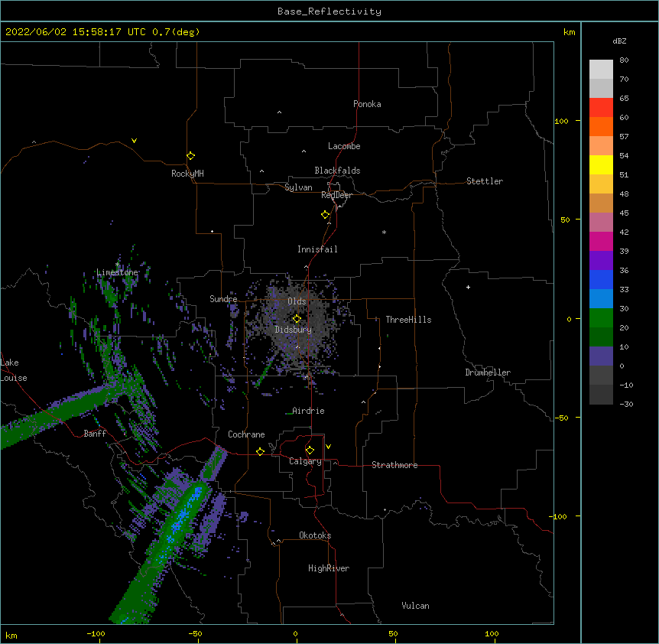Click the Limestone label

tap(117, 272)
